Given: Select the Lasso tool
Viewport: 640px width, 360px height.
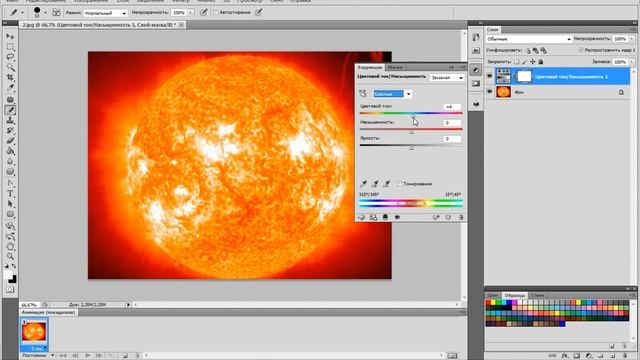Looking at the screenshot, I should pyautogui.click(x=10, y=57).
